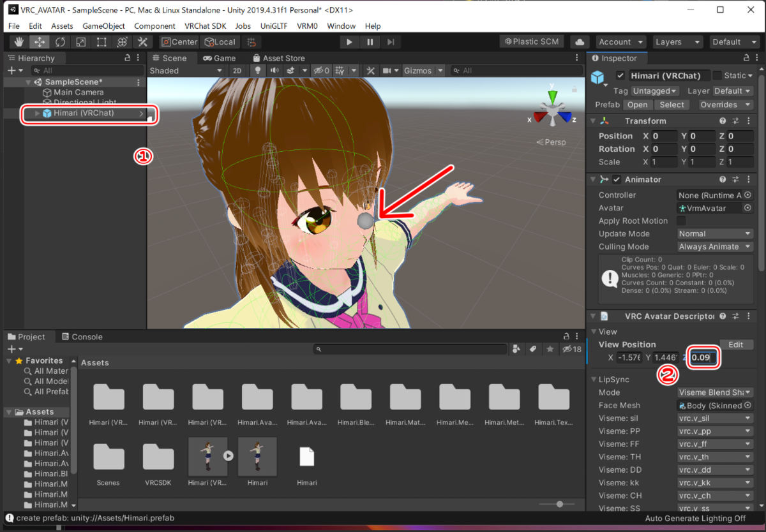Toggle pivot Center button

179,42
